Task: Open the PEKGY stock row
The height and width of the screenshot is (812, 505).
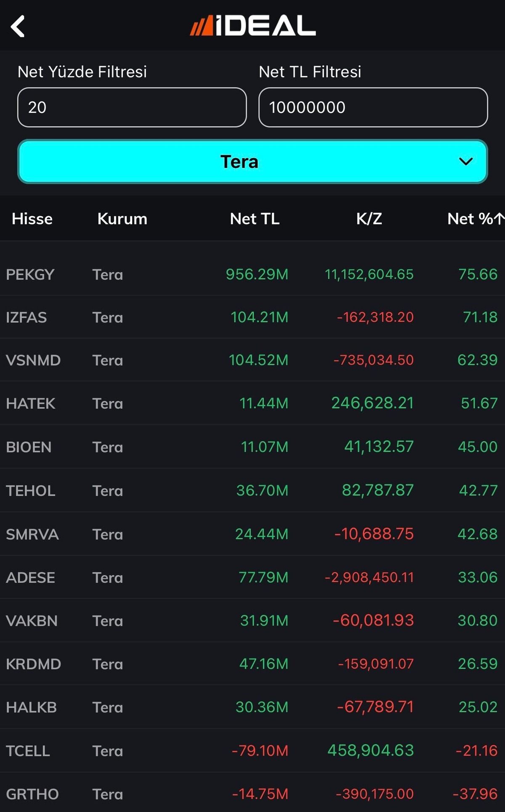Action: (x=252, y=274)
